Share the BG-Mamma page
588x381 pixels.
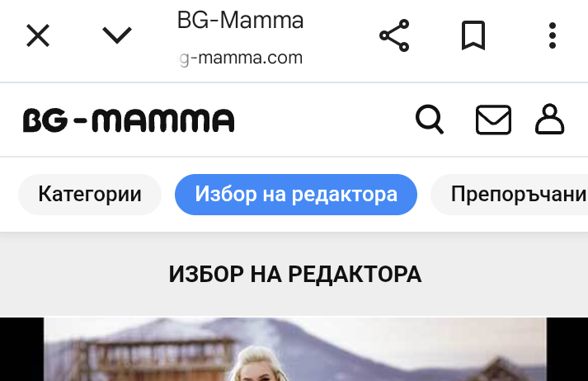(x=394, y=35)
